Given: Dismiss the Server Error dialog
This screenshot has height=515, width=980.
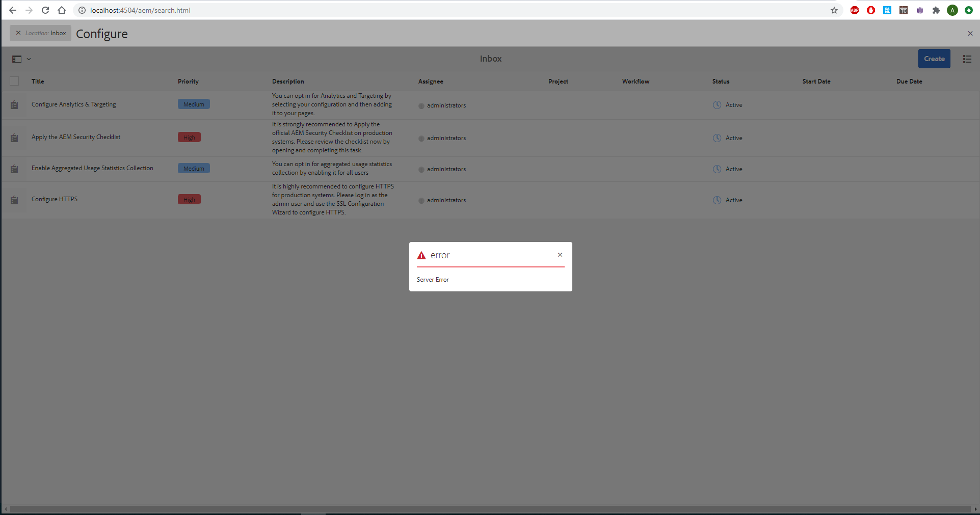Looking at the screenshot, I should 560,254.
